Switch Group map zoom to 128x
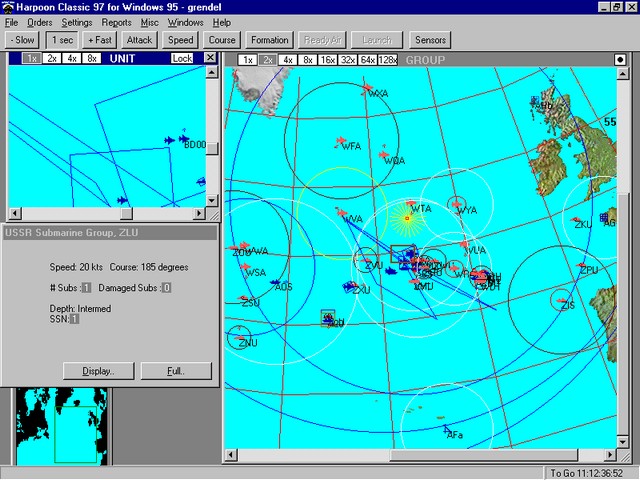 coord(388,60)
